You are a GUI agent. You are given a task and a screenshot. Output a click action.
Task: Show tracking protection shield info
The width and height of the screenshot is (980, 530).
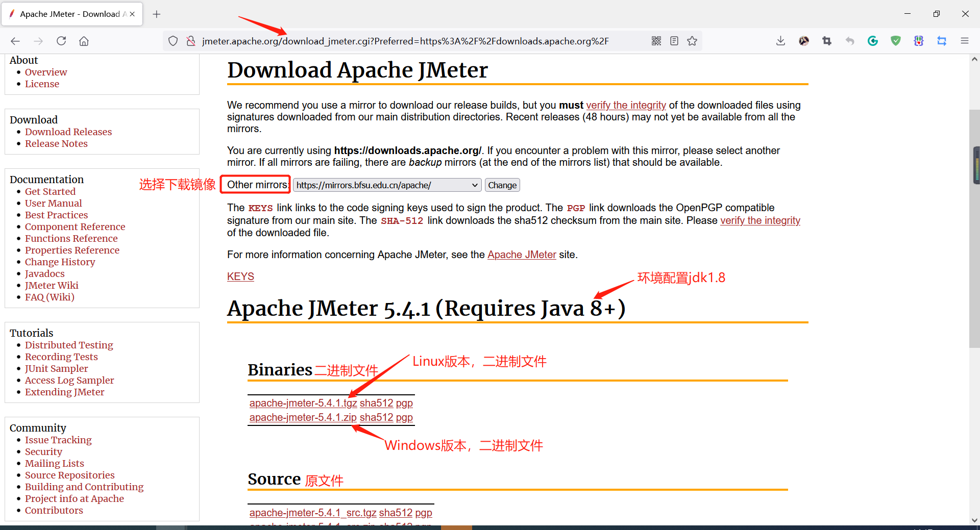pos(173,41)
